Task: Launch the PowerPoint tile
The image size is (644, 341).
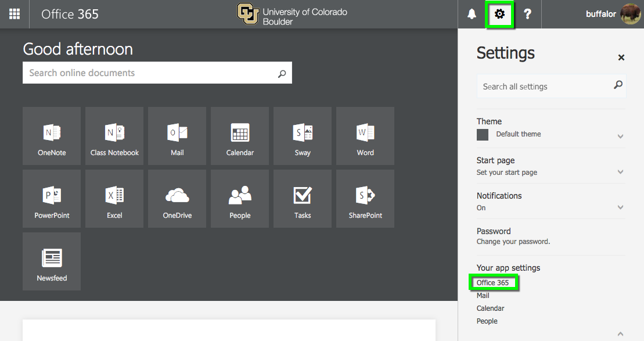Action: [52, 199]
